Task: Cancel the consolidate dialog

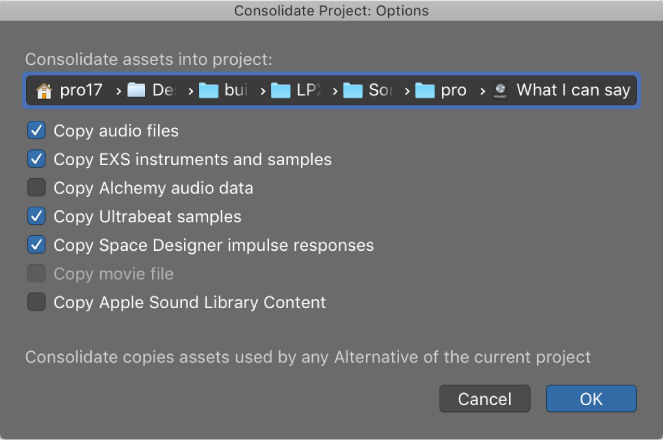Action: (484, 398)
